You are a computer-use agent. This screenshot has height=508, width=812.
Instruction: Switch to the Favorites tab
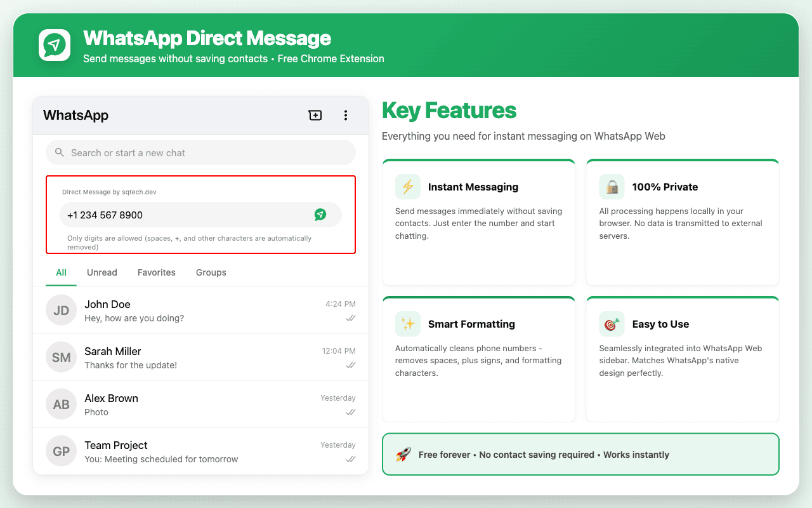pyautogui.click(x=157, y=272)
